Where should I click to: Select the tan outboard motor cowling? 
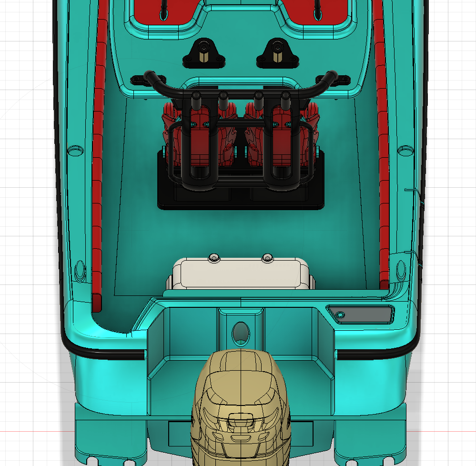point(241,407)
